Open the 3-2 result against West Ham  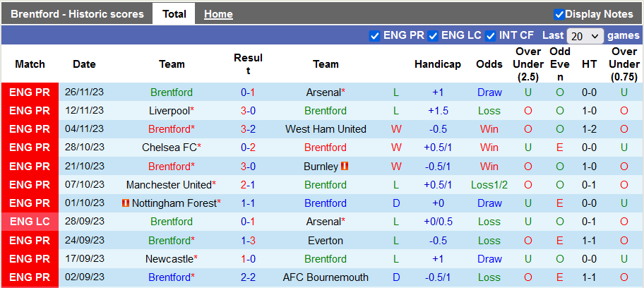[248, 129]
